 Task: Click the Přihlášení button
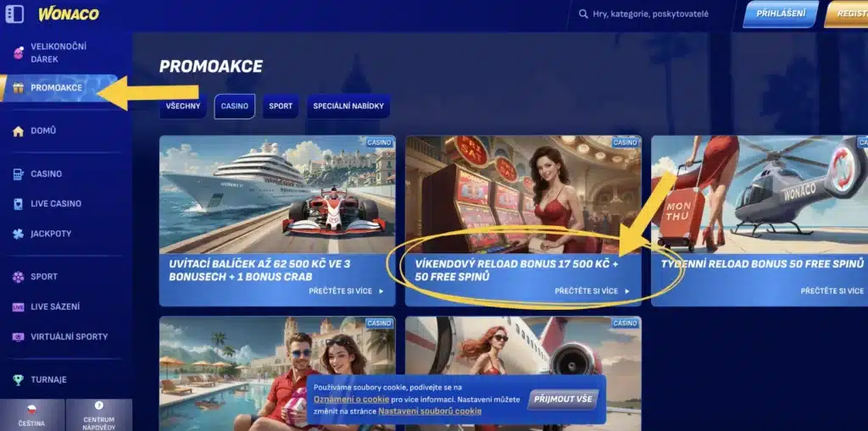[x=780, y=14]
